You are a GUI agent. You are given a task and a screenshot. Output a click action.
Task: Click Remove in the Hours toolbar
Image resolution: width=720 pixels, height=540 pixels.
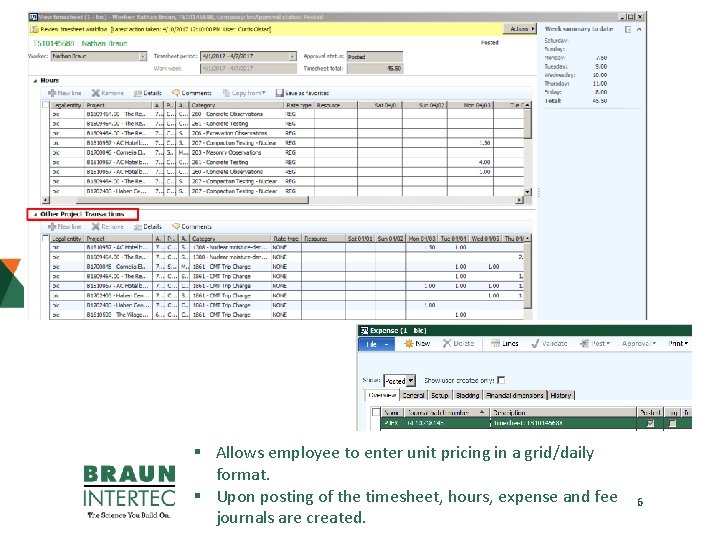tap(108, 93)
